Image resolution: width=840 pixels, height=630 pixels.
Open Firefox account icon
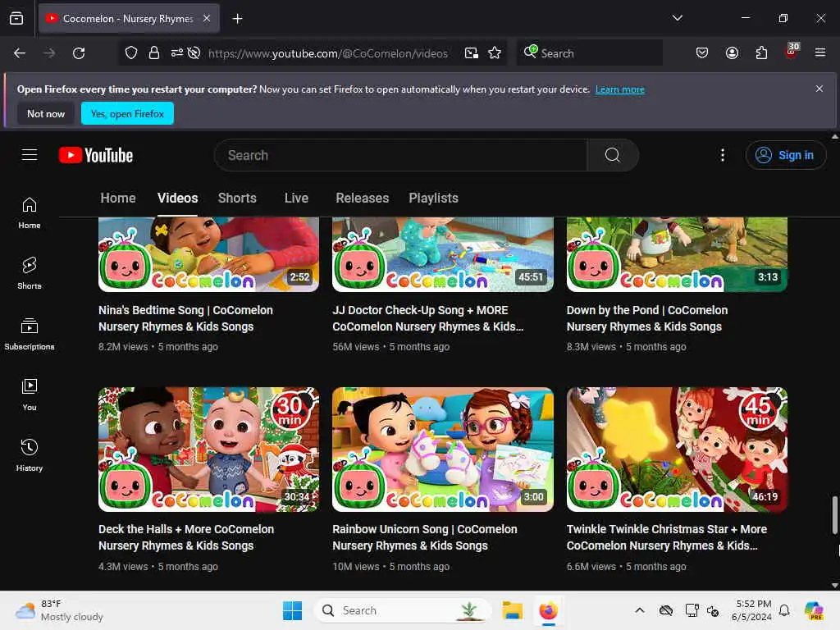[732, 53]
